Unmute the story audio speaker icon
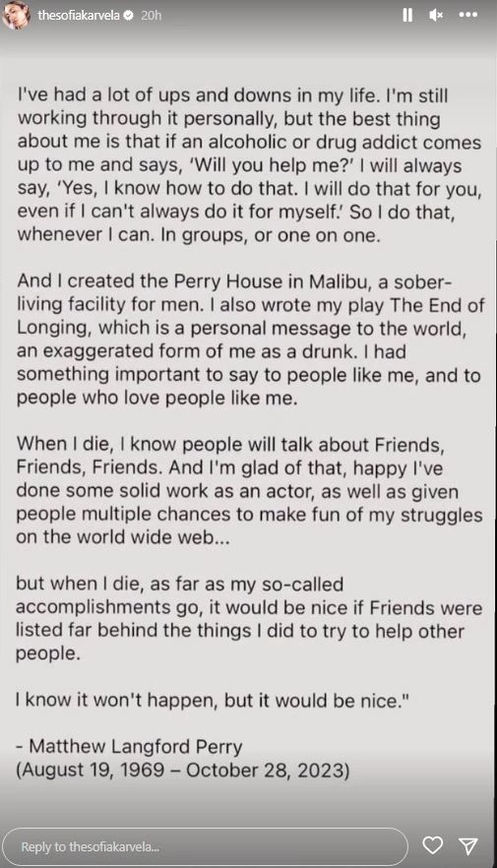 [x=436, y=16]
